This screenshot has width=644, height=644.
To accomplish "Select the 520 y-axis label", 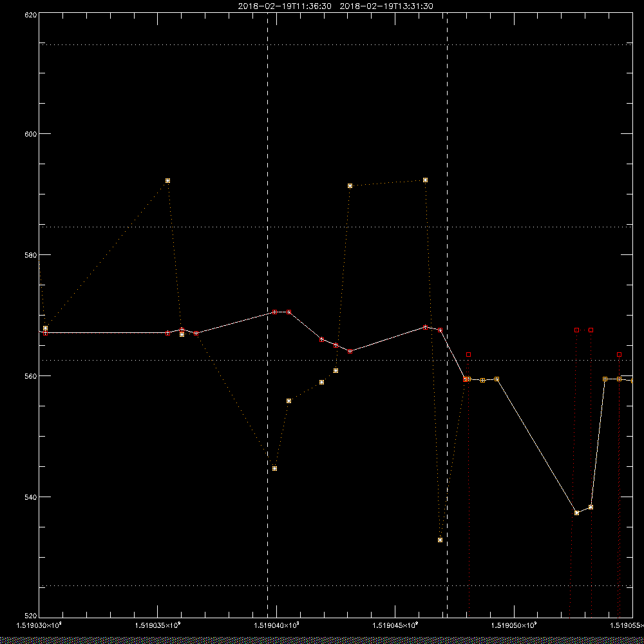I will tap(31, 616).
